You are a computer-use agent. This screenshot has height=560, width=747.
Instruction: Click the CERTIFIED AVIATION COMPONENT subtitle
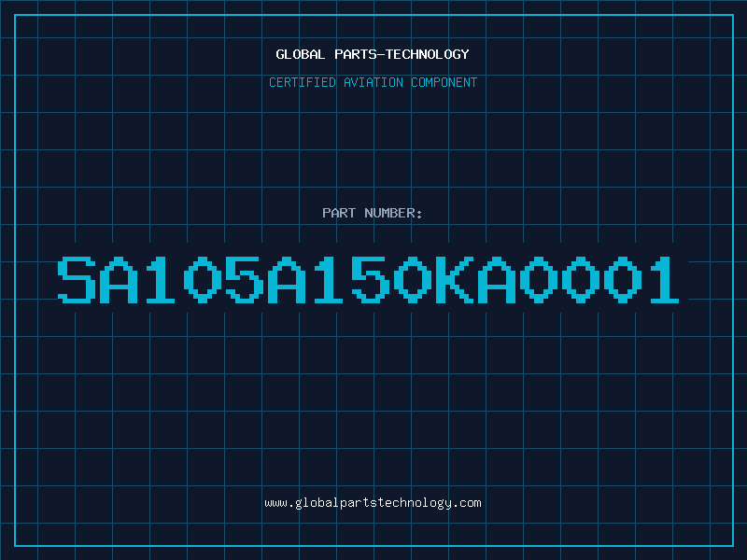[x=373, y=82]
